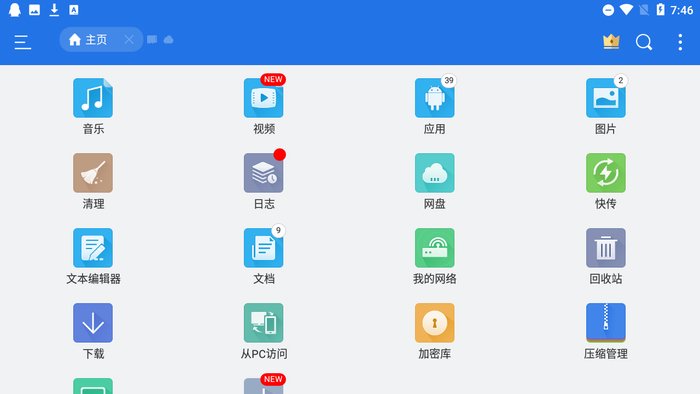Screen dimensions: 700x394
Task: Open the 应用 apps category
Action: click(434, 98)
